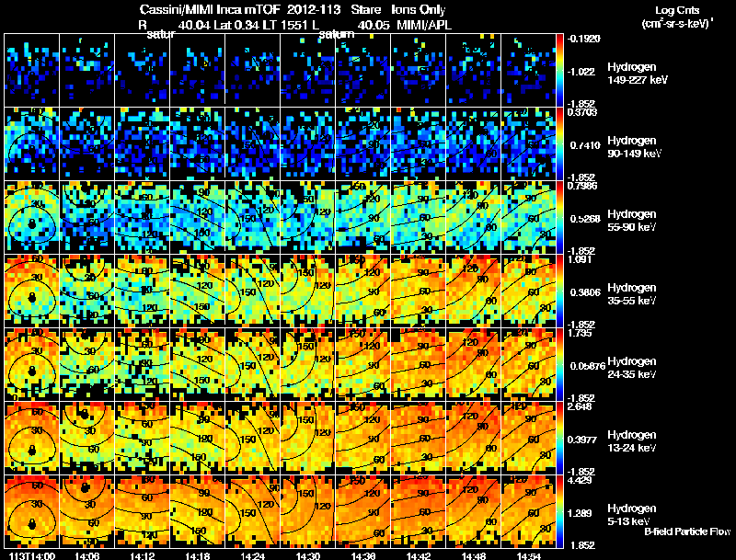736x560 pixels.
Task: Click the 14:24 time axis label
Action: click(x=252, y=556)
